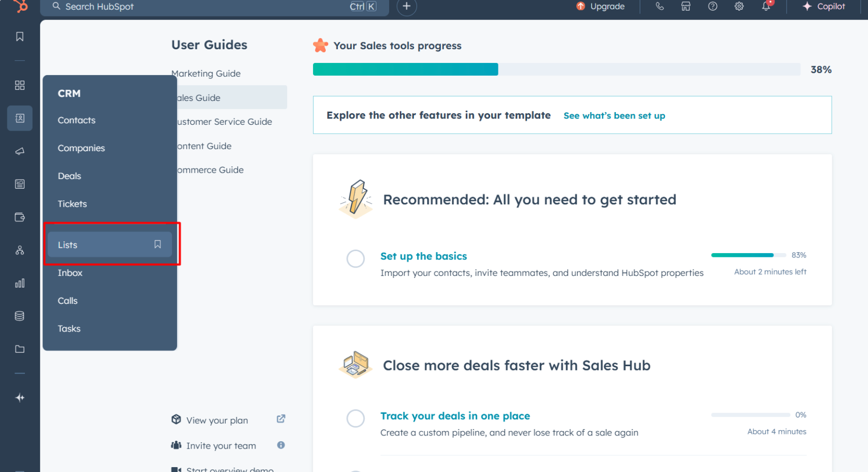Screen dimensions: 868x472
Task: Click the plus quick-create button in top bar
Action: tap(407, 6)
